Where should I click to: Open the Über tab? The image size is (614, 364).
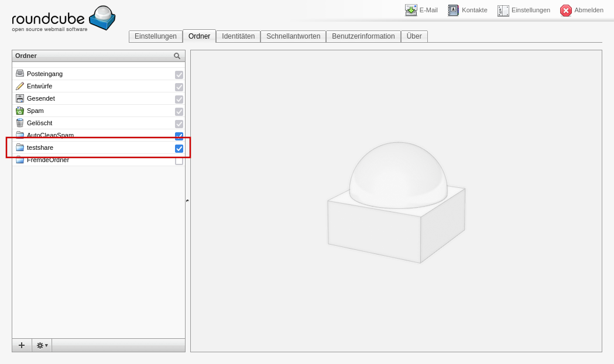pos(414,36)
